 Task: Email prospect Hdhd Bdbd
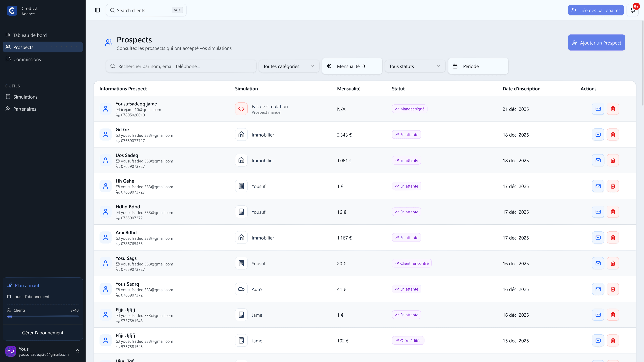(x=598, y=212)
